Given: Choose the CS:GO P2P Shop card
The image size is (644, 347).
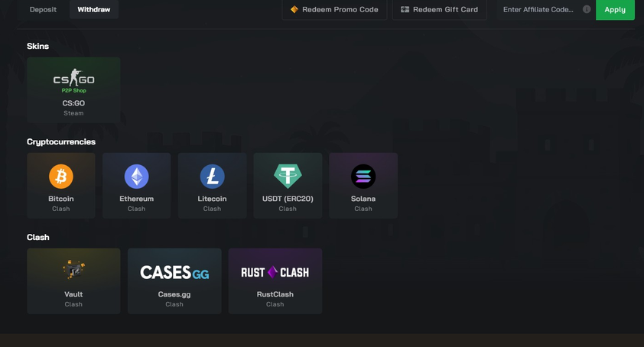Looking at the screenshot, I should pyautogui.click(x=73, y=90).
